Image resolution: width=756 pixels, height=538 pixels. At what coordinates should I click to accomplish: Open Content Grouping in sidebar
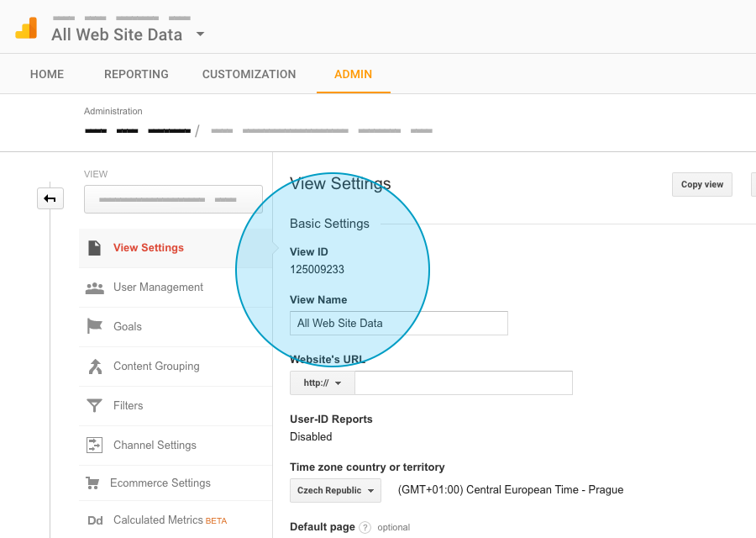coord(176,367)
